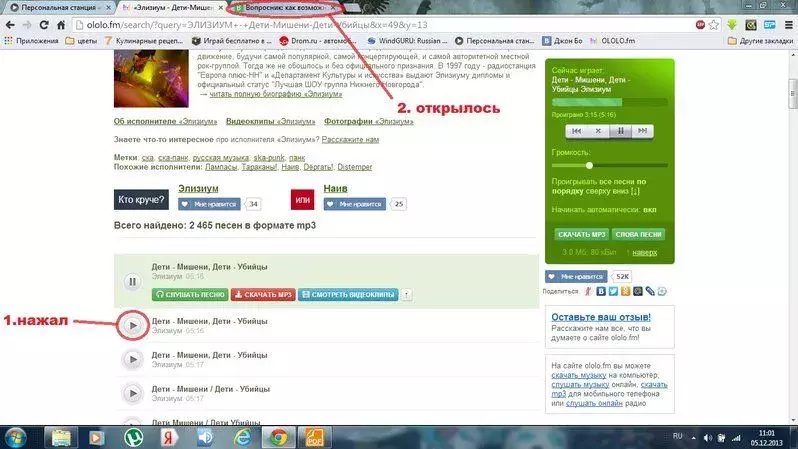Open the Наив artist link
Viewport: 798px width, 449px height.
(x=335, y=188)
